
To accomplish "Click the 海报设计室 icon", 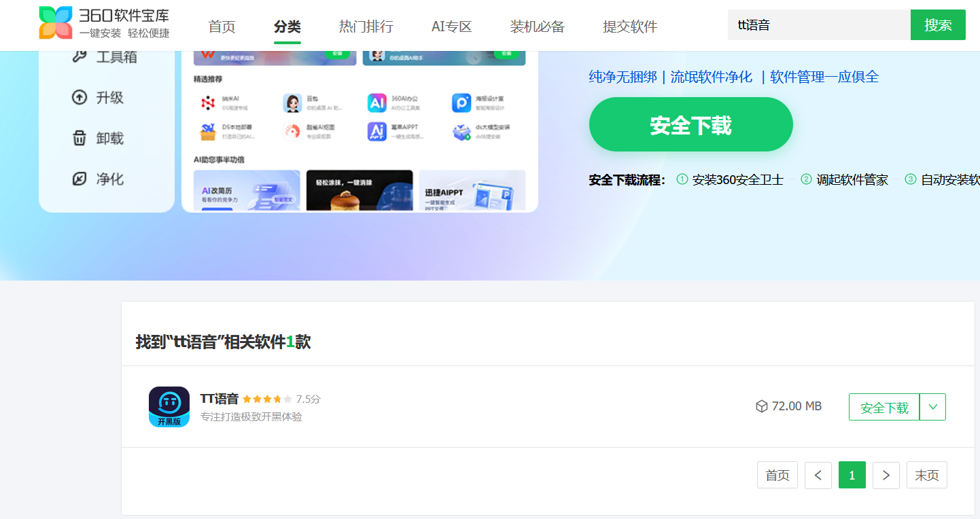I will [x=461, y=103].
